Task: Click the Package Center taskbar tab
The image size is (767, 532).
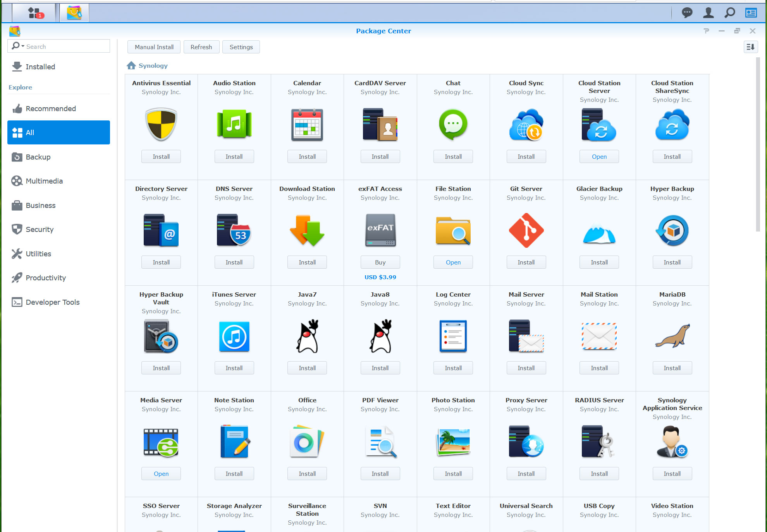Action: [x=74, y=13]
